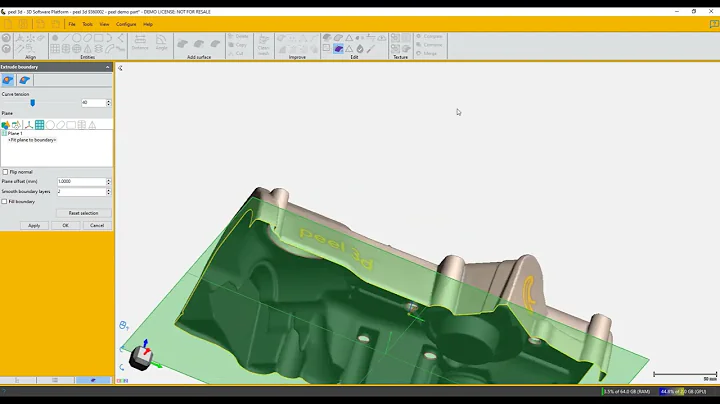The image size is (720, 404).
Task: Collapse the side panel with viewport arrow
Action: pos(120,68)
